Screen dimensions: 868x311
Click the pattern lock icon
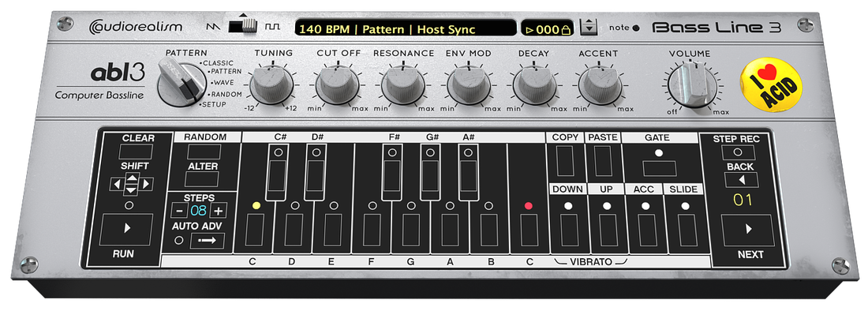point(565,30)
